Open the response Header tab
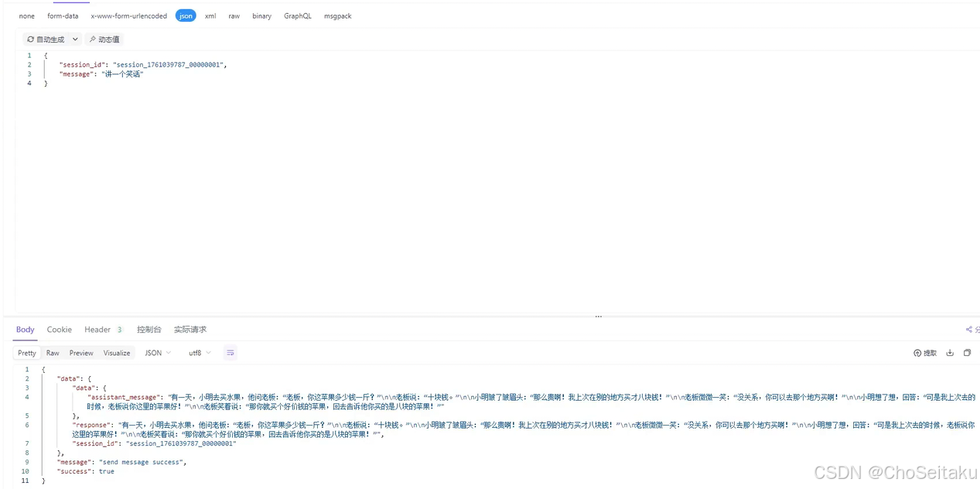The width and height of the screenshot is (980, 489). (x=97, y=330)
